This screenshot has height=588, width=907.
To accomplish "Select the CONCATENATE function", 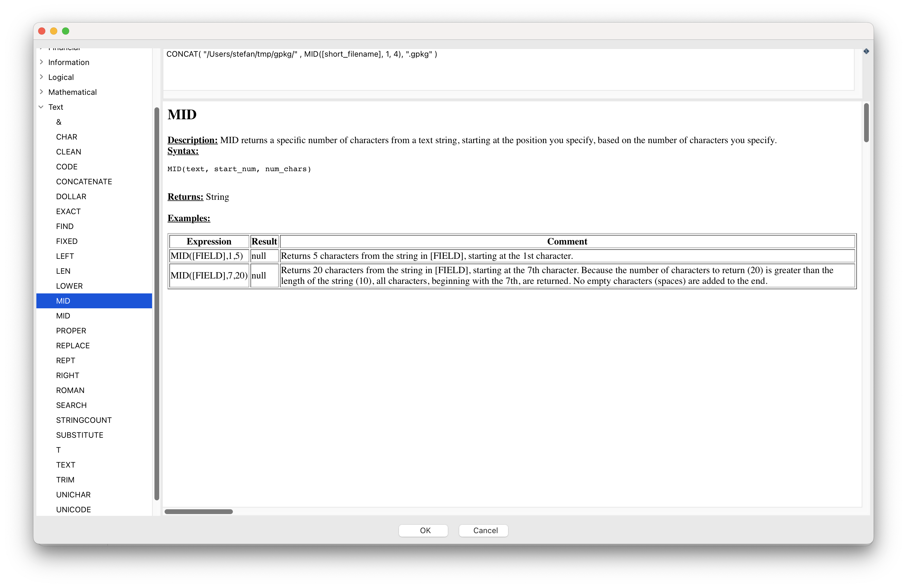I will [x=84, y=181].
